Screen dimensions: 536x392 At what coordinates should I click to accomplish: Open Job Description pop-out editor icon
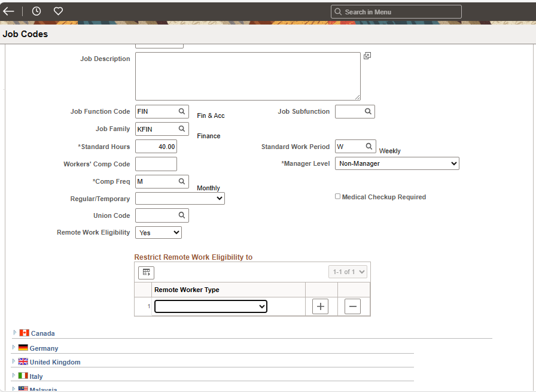click(x=367, y=56)
